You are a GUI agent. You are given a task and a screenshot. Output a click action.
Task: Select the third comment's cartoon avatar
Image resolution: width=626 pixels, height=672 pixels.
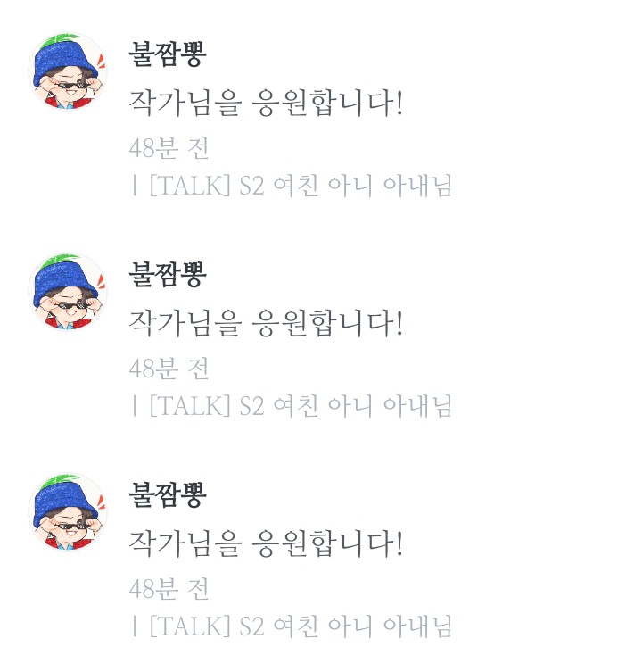(x=68, y=511)
